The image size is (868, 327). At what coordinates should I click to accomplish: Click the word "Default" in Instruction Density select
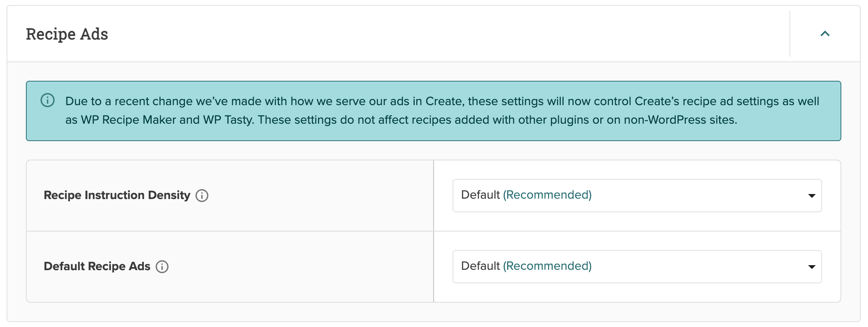coord(480,195)
